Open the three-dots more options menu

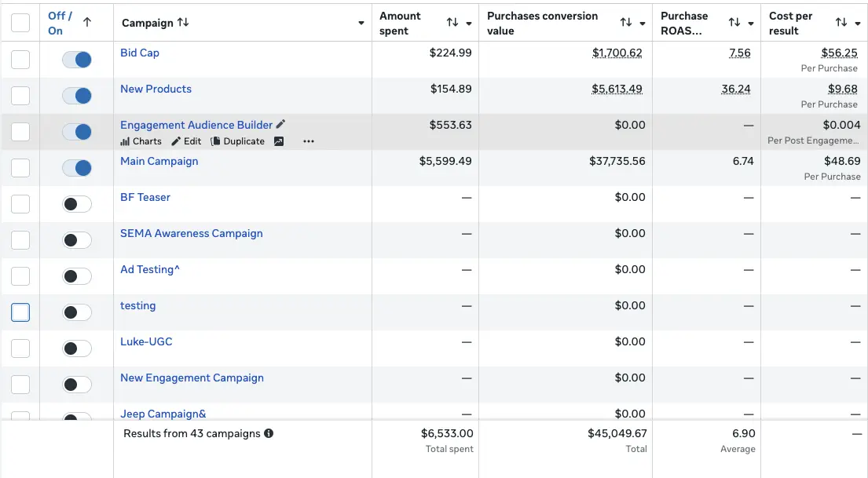tap(309, 141)
